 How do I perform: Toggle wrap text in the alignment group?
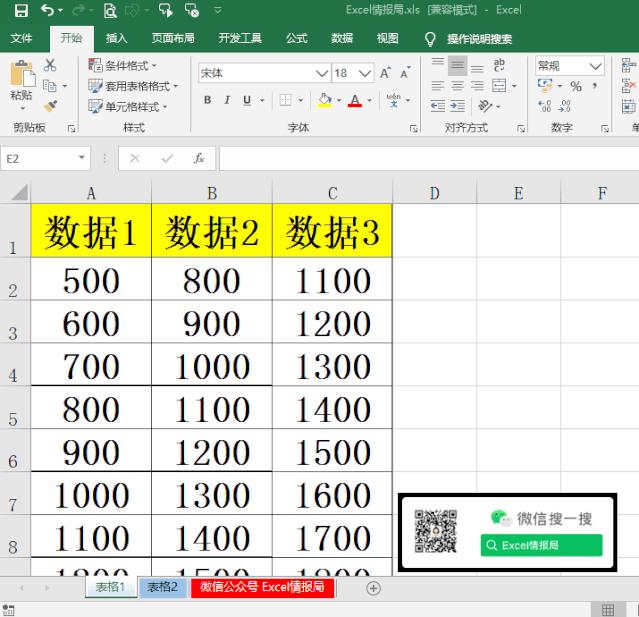[x=499, y=65]
